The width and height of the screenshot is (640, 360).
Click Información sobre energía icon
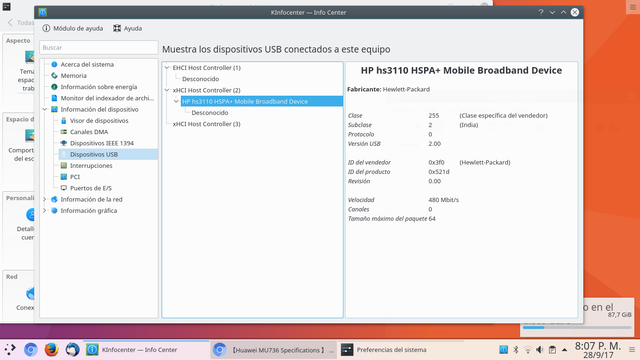pos(54,87)
